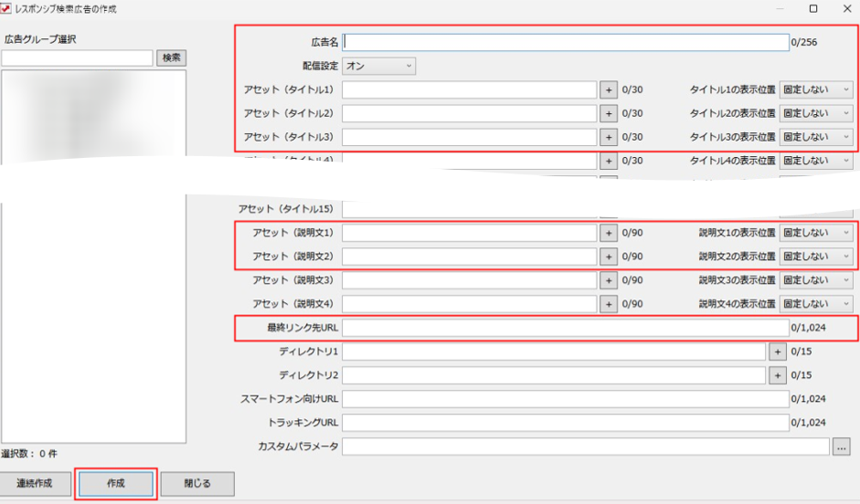Expand the 説明文1の表示位置 dropdown
Image resolution: width=860 pixels, height=504 pixels.
coord(816,233)
